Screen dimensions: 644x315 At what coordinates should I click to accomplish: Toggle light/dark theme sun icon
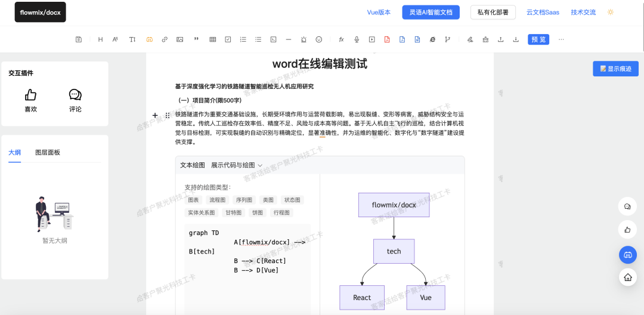611,13
